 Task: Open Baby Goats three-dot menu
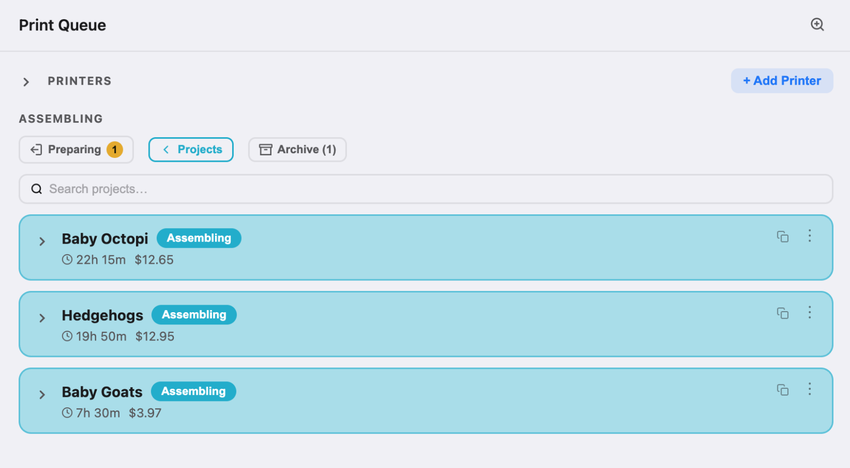pos(809,388)
